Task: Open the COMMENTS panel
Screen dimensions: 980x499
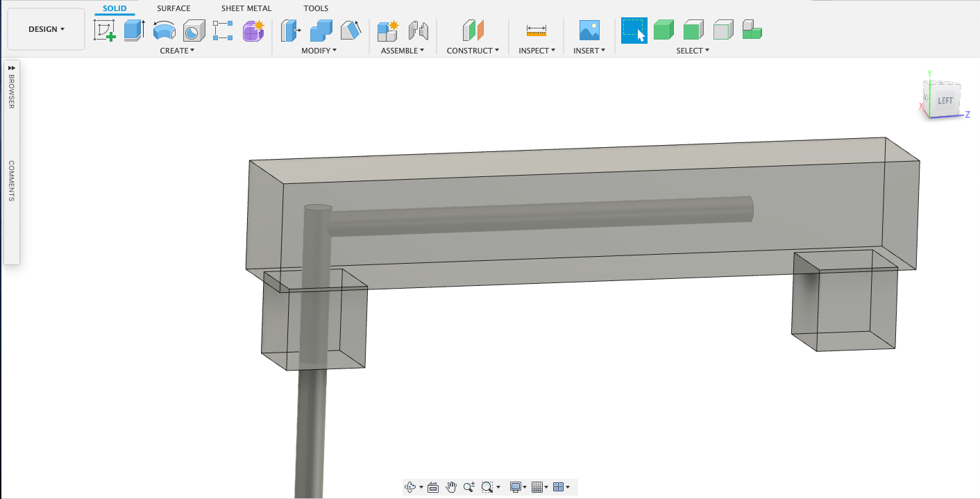Action: (11, 180)
